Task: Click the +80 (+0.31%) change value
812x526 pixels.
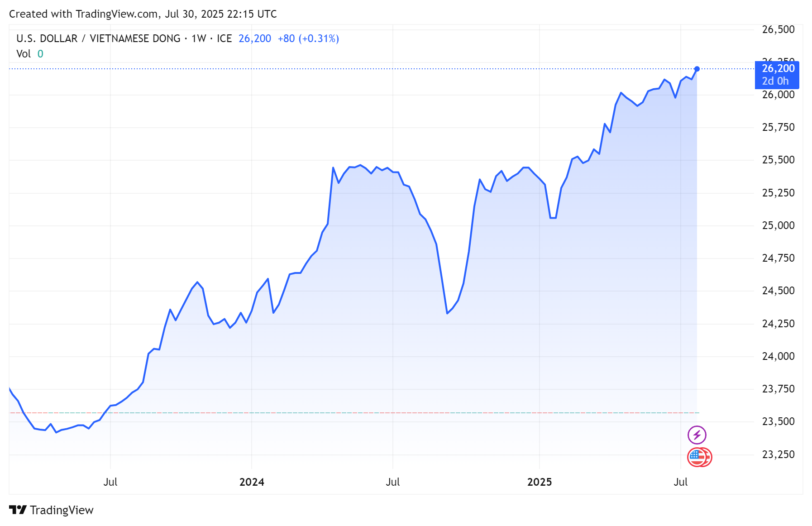Action: (308, 39)
